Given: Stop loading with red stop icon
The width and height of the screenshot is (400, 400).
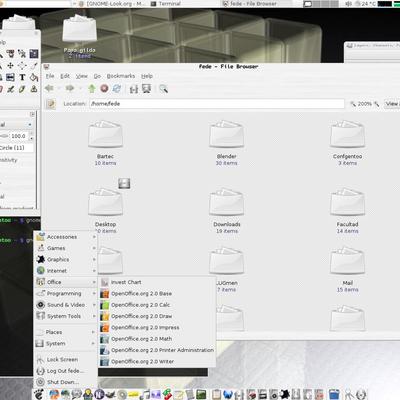Looking at the screenshot, I should [x=104, y=89].
